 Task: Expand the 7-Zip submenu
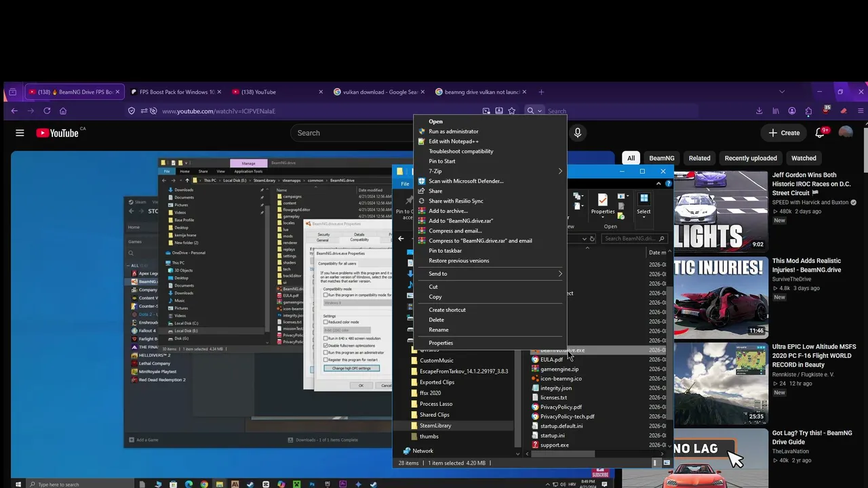point(490,171)
